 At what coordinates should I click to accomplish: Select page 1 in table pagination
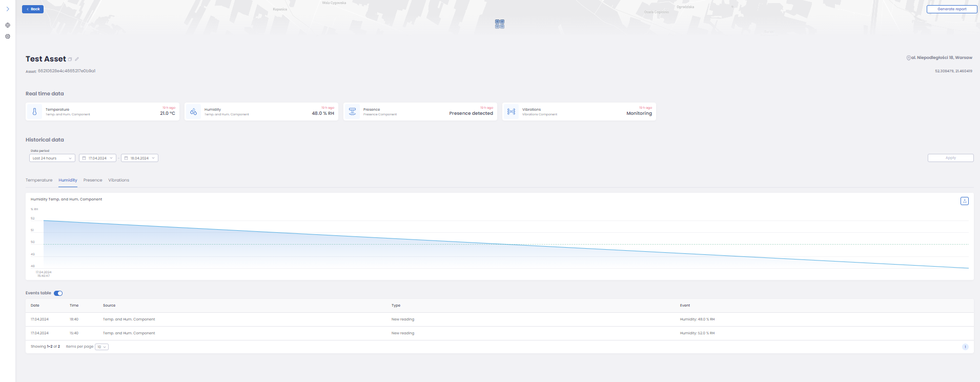965,347
